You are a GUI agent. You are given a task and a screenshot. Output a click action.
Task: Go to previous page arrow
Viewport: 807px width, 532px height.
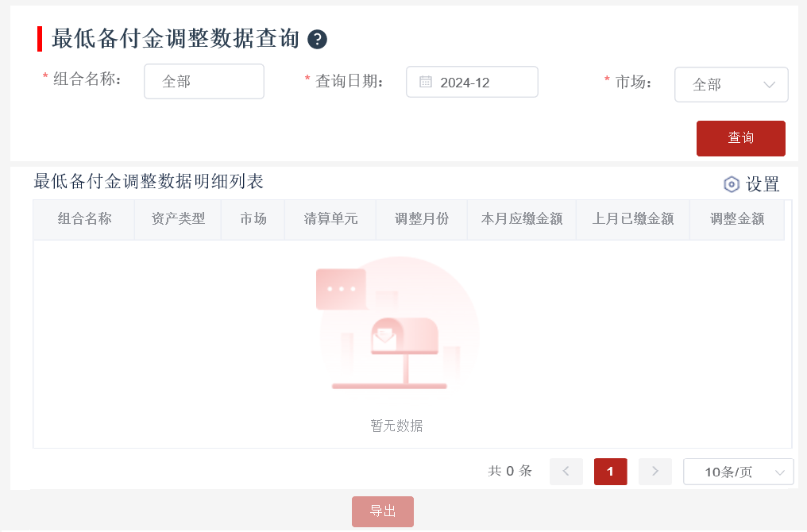point(566,472)
